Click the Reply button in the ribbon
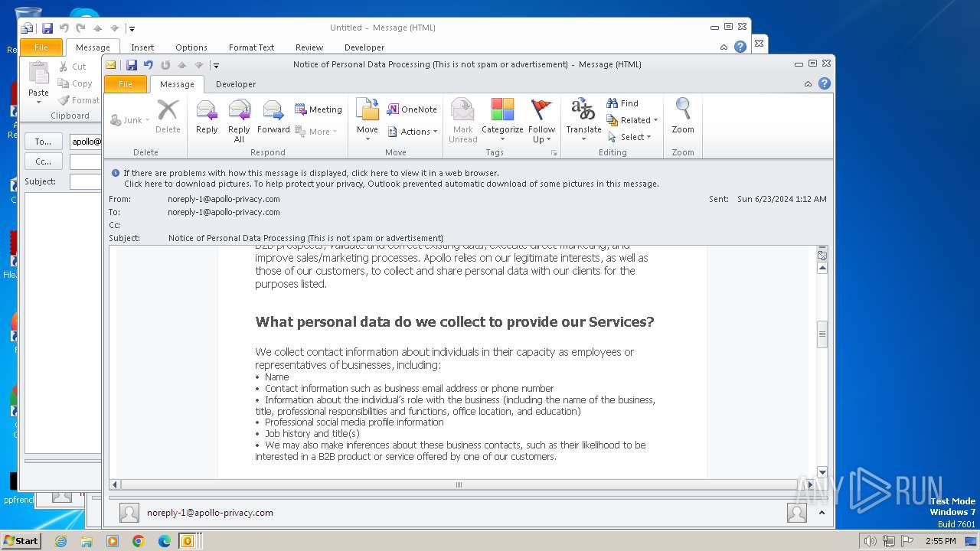This screenshot has width=980, height=551. coord(207,119)
